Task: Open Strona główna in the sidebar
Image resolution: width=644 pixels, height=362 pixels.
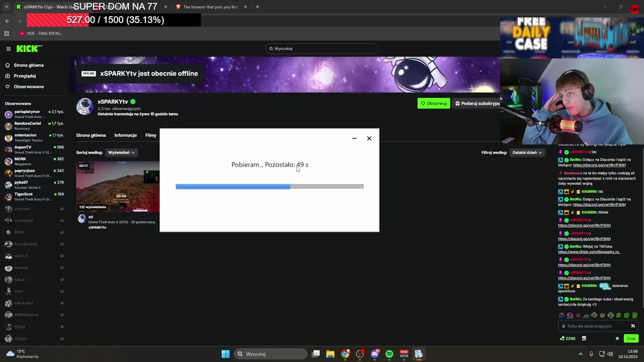Action: [29, 65]
